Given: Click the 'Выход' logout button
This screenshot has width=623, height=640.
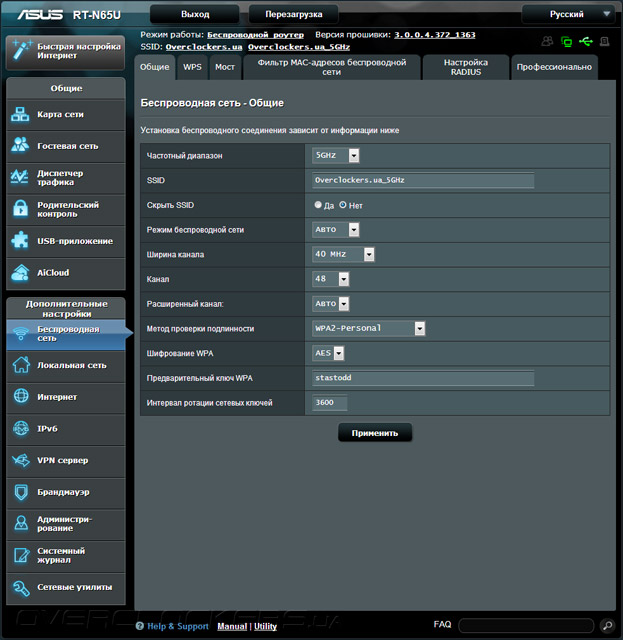Looking at the screenshot, I should [x=195, y=14].
